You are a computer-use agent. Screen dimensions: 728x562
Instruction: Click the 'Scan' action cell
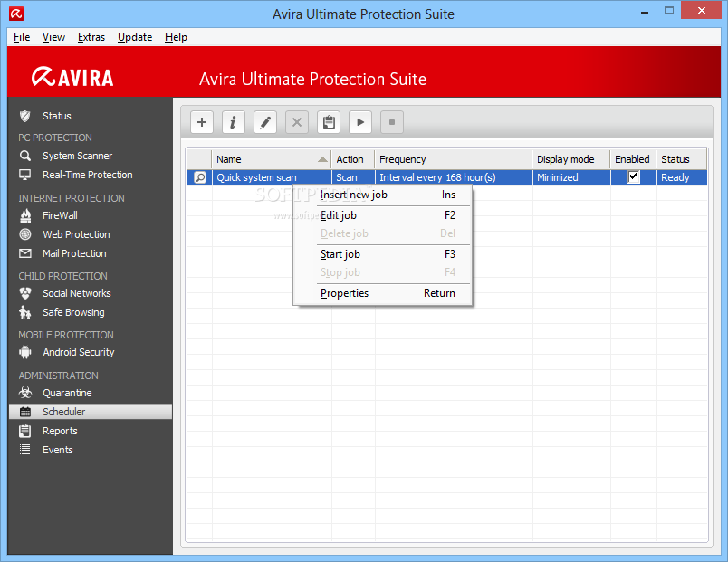coord(353,177)
